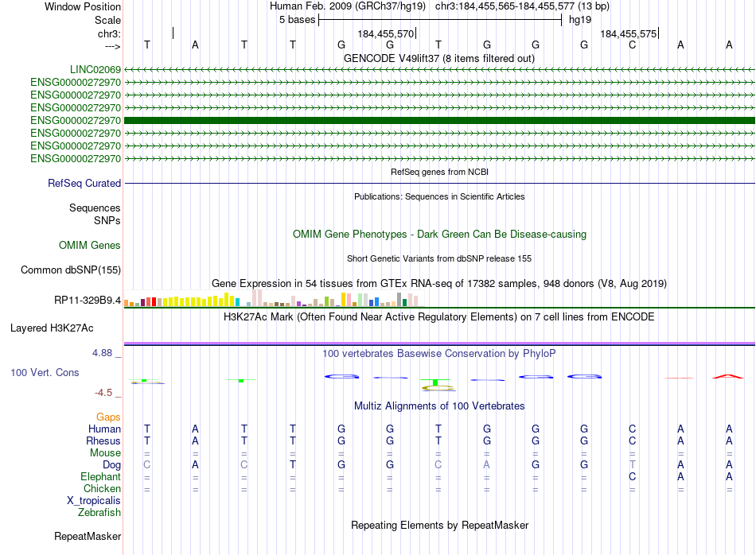Click the LINC02069 intron arrow line
Viewport: 756px width, 555px height.
coord(439,70)
